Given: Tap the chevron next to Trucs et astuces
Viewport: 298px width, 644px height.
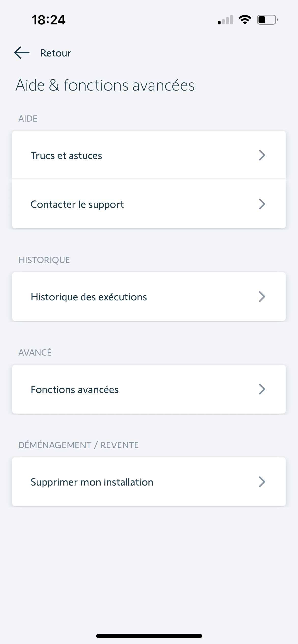Looking at the screenshot, I should 262,155.
